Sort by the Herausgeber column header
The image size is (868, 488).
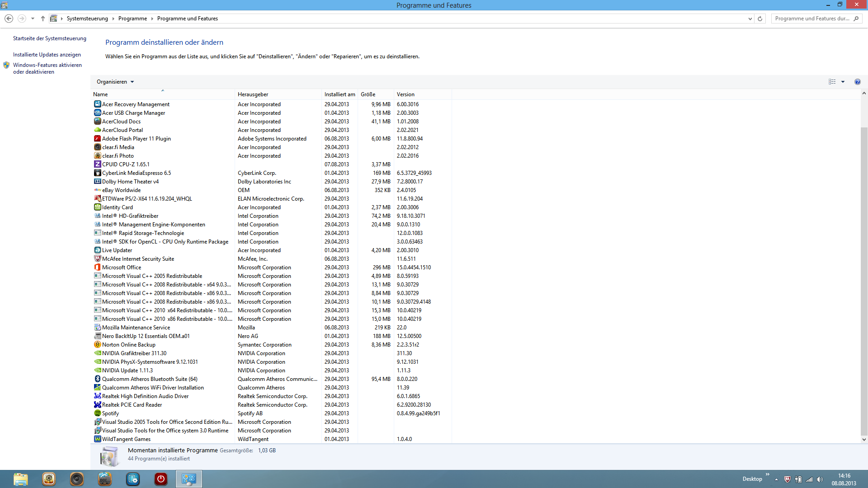tap(253, 94)
